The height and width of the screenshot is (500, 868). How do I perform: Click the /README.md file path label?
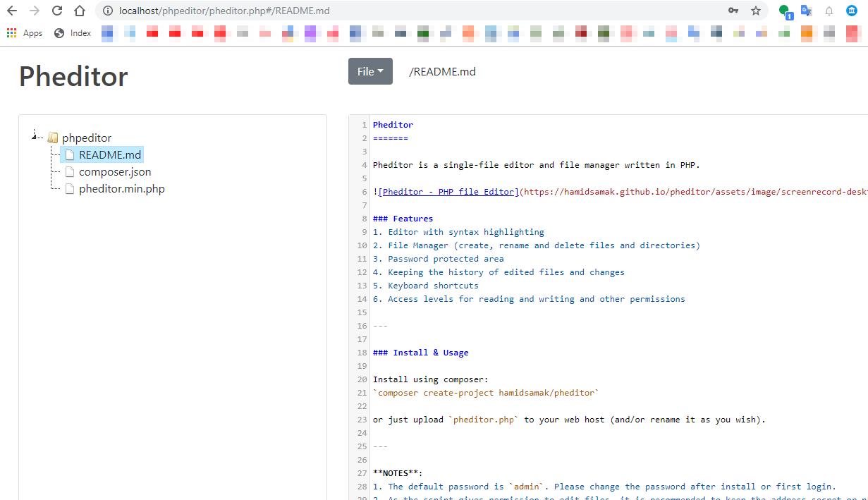pos(442,71)
